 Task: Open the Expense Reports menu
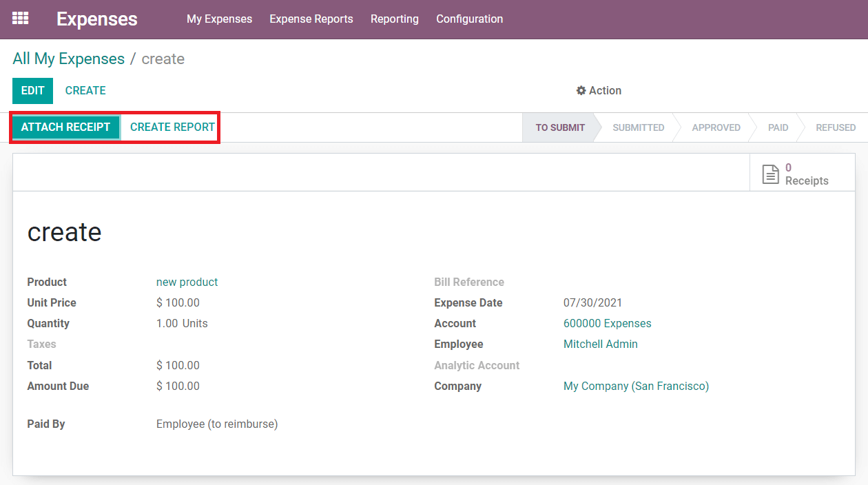311,19
